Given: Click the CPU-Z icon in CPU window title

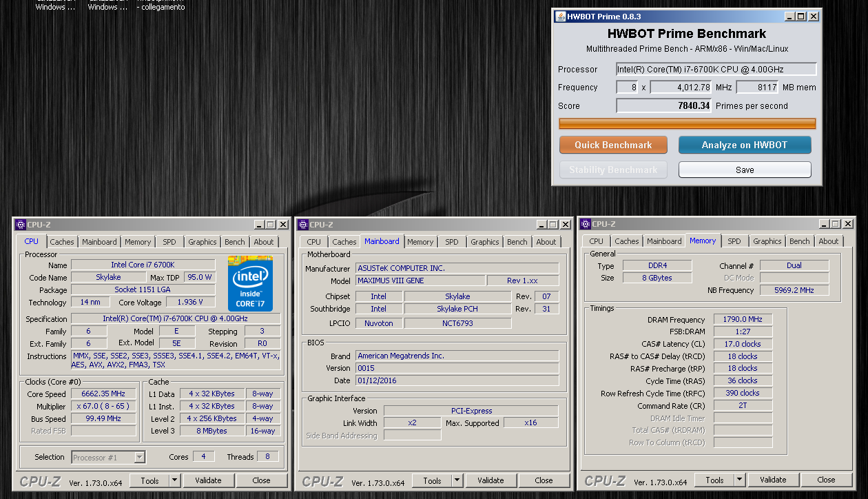Looking at the screenshot, I should coord(20,225).
